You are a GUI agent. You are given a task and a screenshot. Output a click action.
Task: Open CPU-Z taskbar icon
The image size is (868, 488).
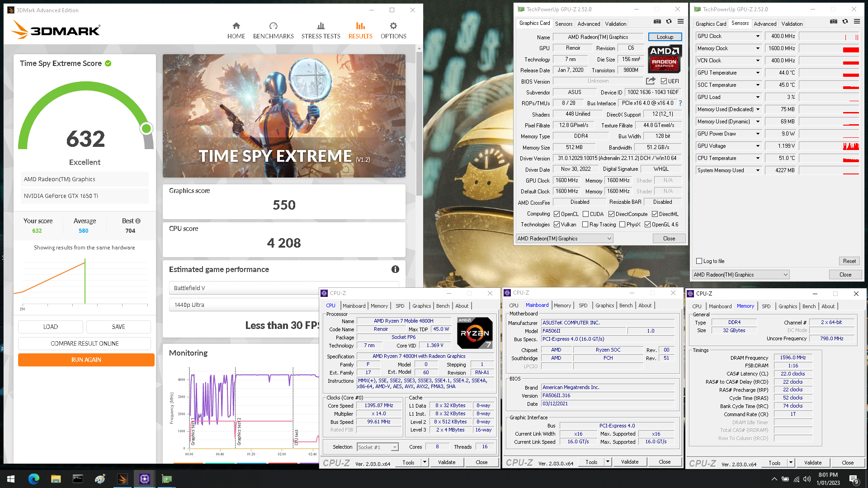tap(144, 479)
